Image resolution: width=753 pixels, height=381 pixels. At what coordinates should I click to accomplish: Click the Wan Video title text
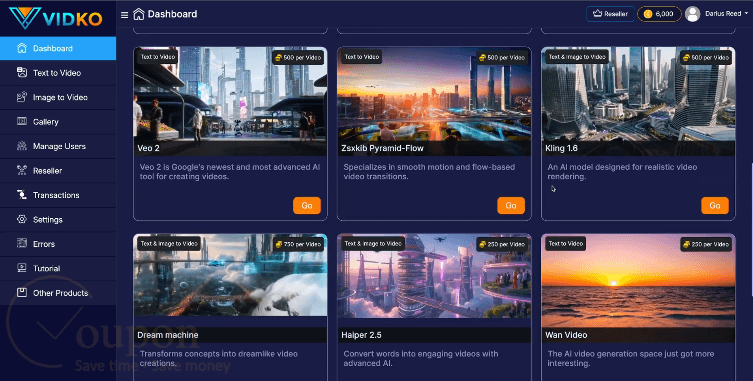point(566,335)
